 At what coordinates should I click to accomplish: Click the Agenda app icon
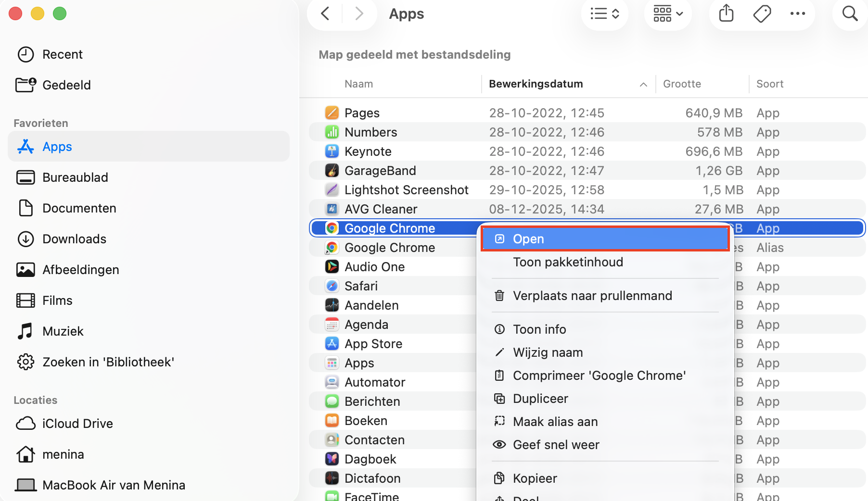click(332, 324)
